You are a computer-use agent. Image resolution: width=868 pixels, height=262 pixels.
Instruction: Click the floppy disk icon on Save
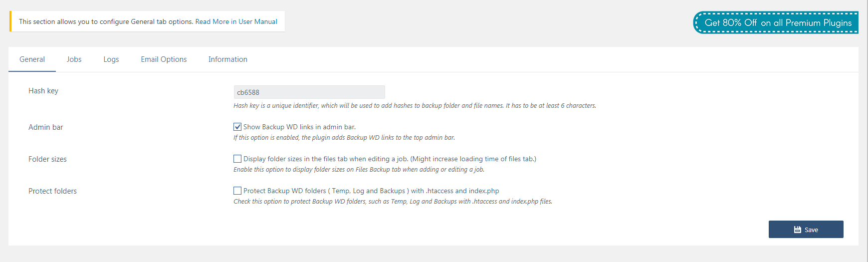point(798,230)
